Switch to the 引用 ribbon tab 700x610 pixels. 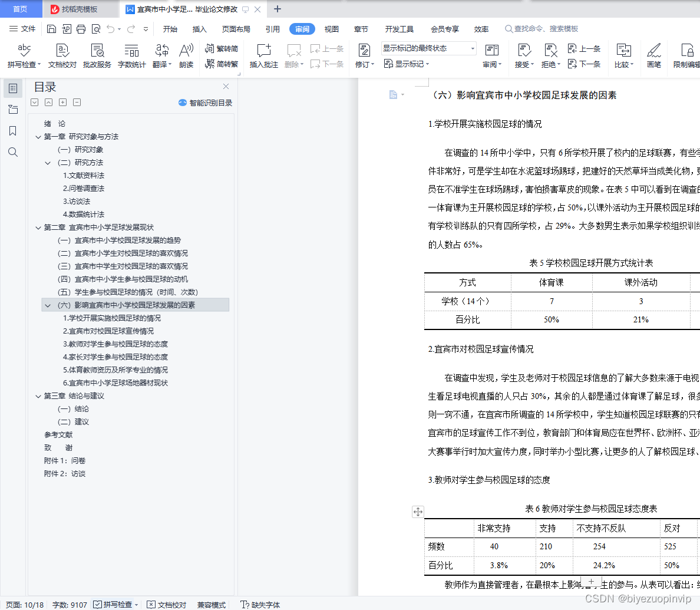pos(273,29)
